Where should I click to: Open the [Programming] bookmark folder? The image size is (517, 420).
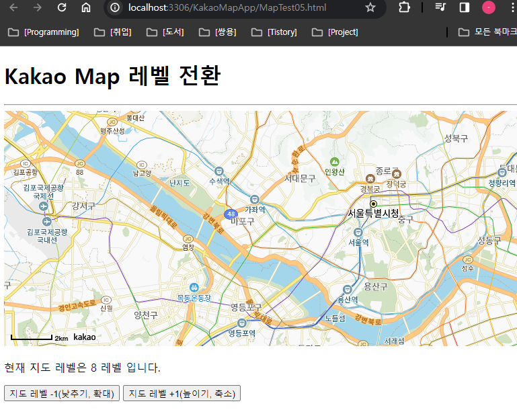click(44, 32)
